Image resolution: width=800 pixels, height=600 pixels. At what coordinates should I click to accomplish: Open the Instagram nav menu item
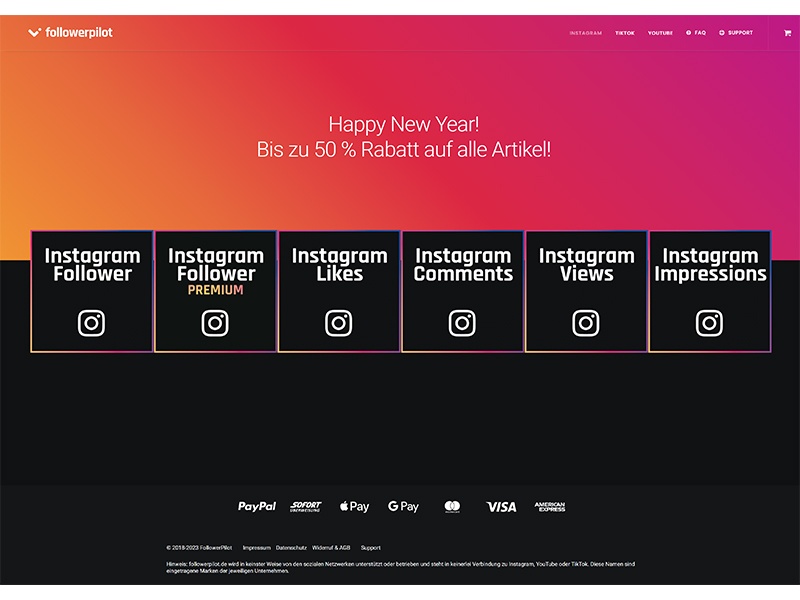coord(585,33)
